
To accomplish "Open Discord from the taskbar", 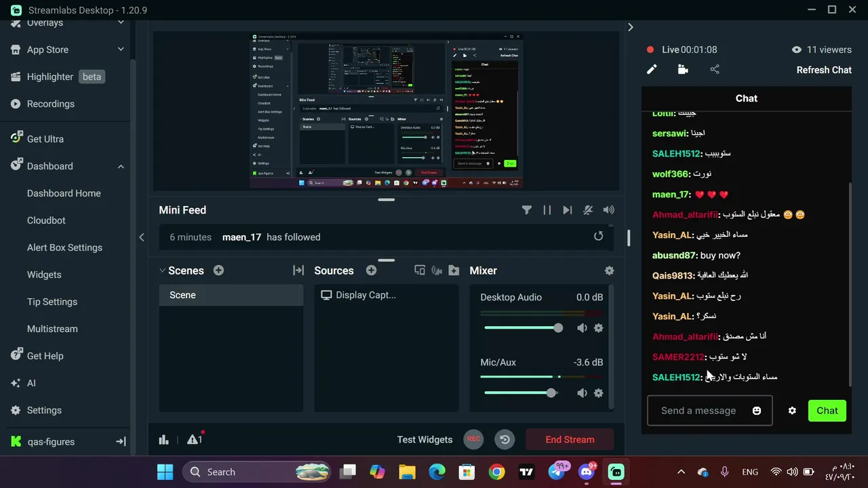I will click(587, 472).
